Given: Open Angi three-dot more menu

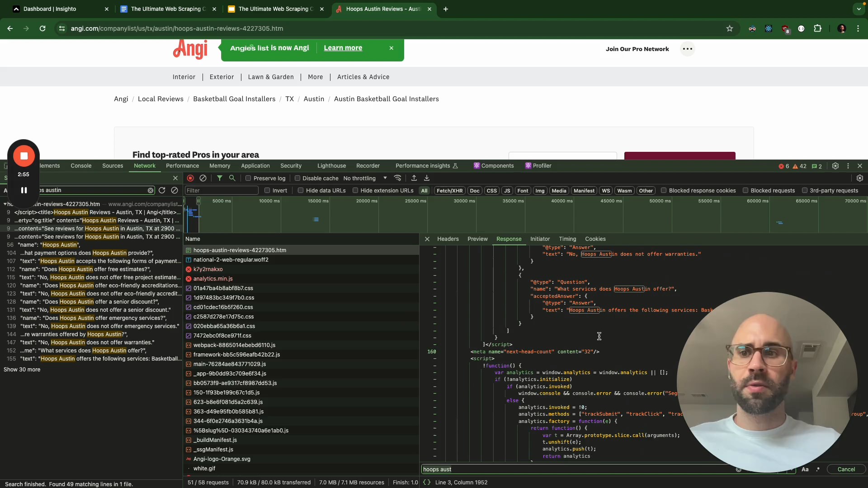Looking at the screenshot, I should (x=688, y=49).
